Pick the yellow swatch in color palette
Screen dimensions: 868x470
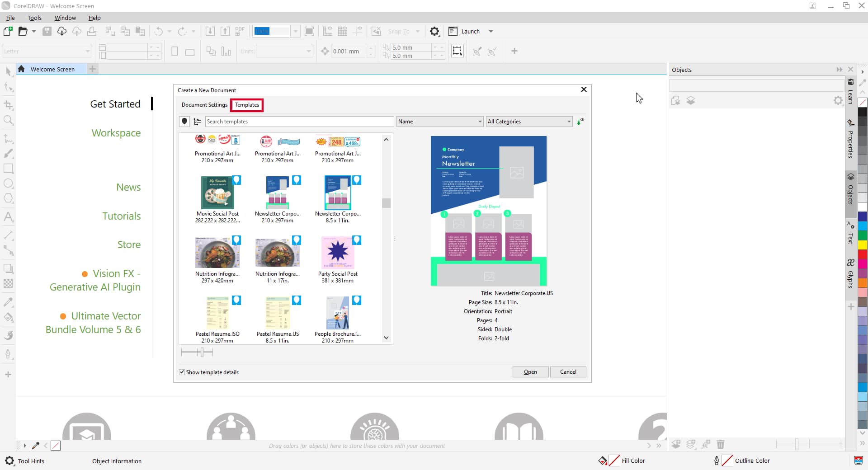click(x=863, y=245)
